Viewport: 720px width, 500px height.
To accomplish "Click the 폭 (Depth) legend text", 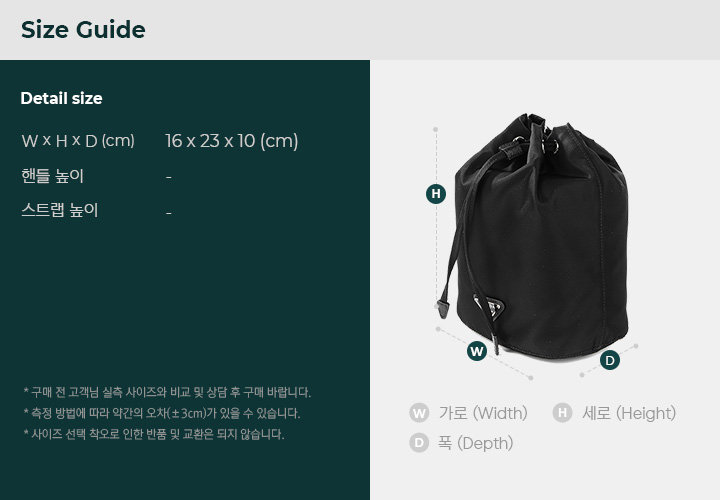I will pyautogui.click(x=475, y=444).
